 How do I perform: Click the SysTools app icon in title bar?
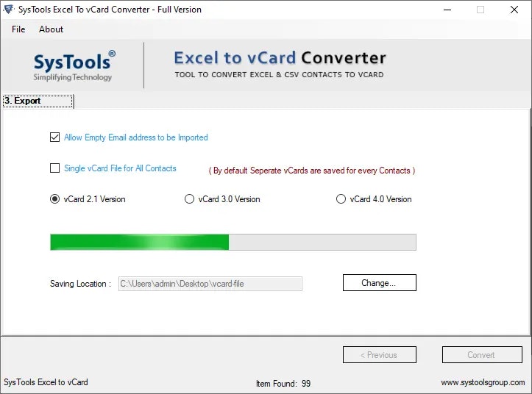coord(9,9)
